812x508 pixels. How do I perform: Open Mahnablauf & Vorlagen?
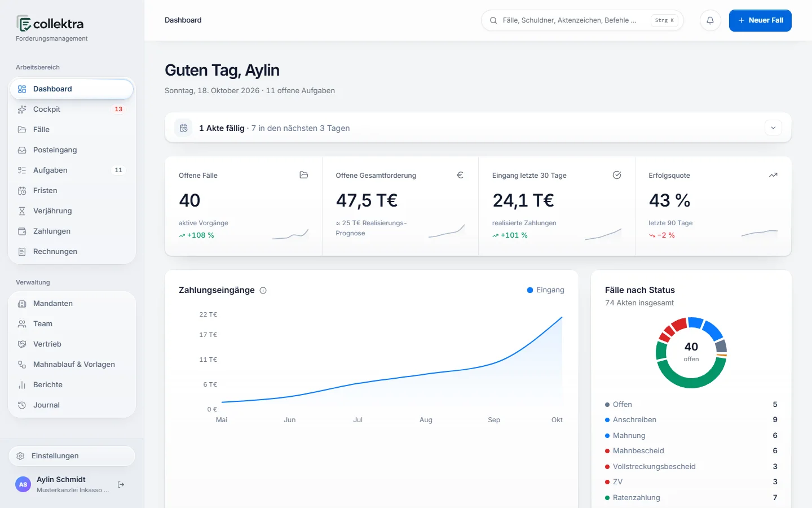[72, 365]
